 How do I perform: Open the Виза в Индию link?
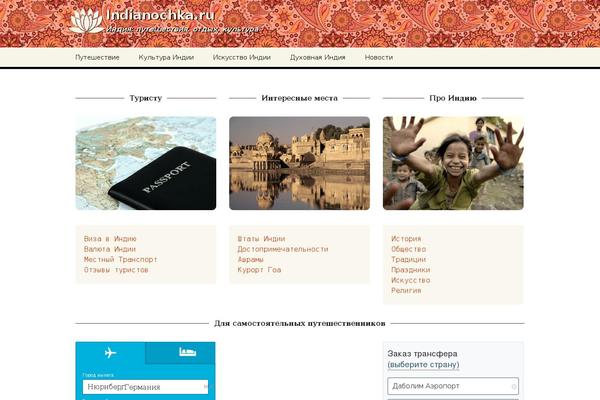click(x=110, y=239)
